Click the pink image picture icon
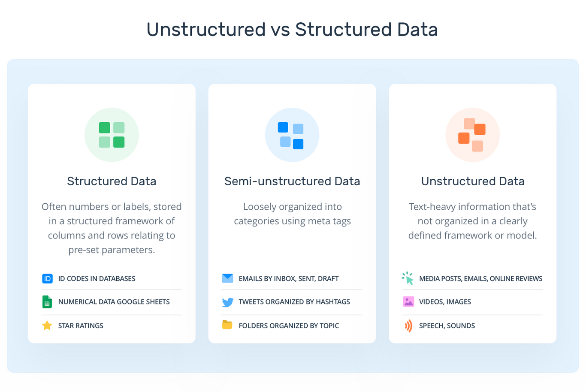The image size is (586, 392). (x=408, y=302)
